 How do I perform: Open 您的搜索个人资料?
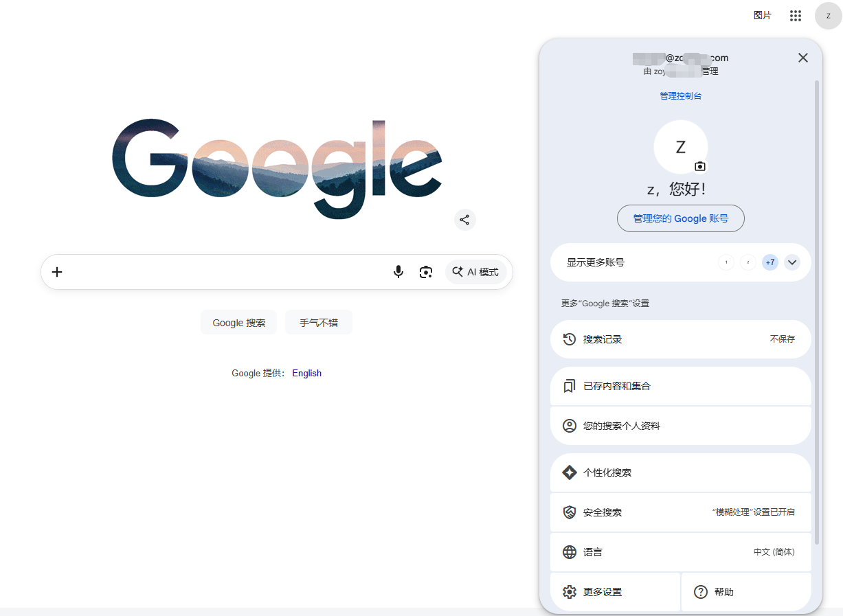click(681, 426)
